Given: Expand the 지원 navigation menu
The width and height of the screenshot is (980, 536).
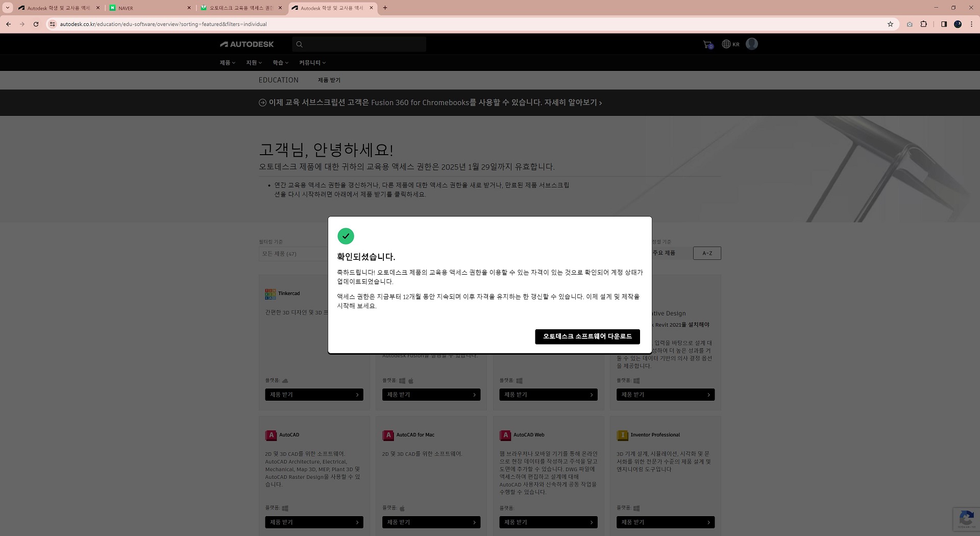Looking at the screenshot, I should [254, 63].
